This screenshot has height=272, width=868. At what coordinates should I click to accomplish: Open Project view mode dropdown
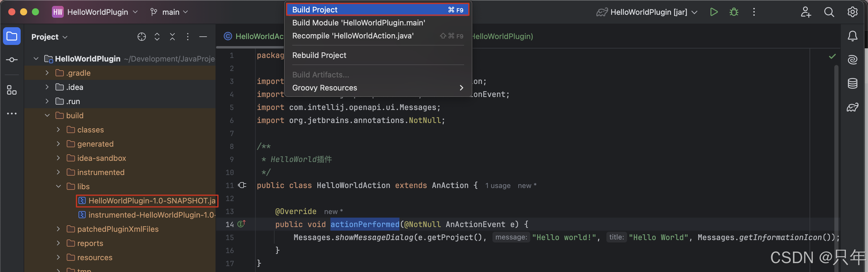coord(50,37)
